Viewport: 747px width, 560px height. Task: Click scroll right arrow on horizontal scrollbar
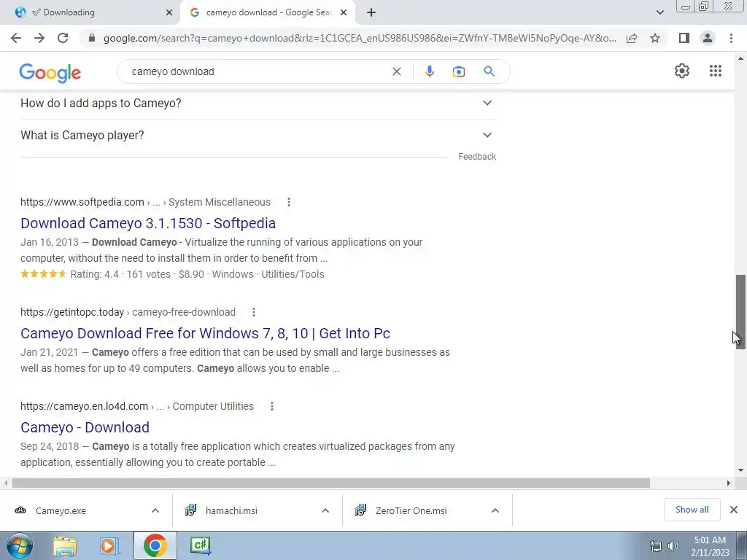coord(728,483)
